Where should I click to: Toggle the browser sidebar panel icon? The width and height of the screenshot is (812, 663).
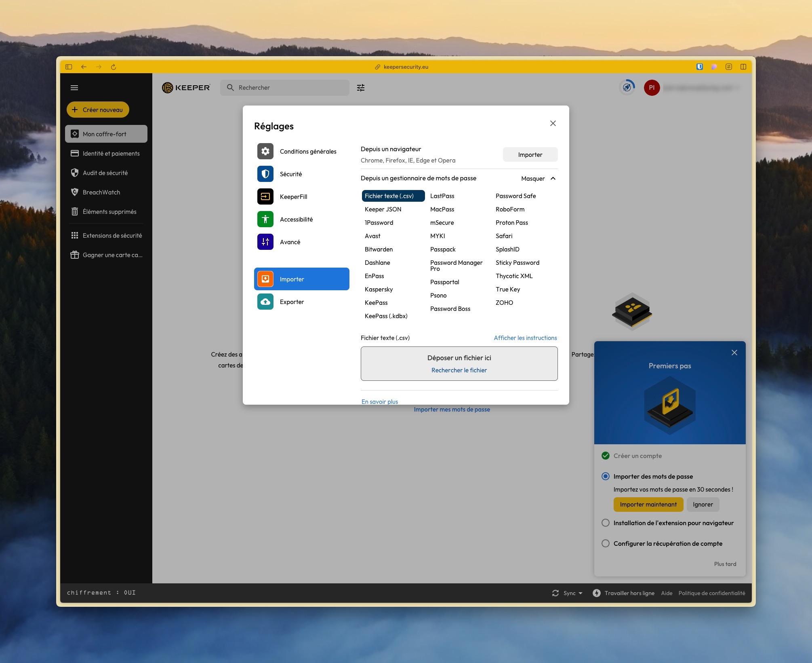tap(69, 67)
